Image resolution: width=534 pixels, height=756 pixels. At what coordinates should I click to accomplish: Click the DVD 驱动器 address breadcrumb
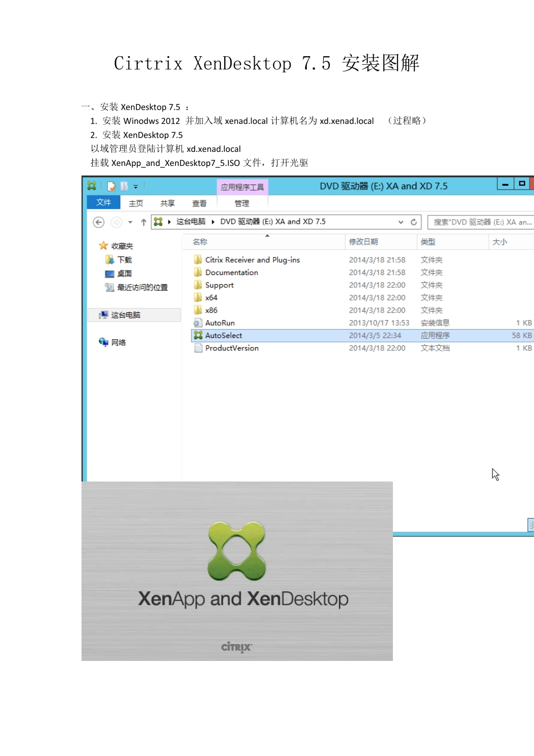click(x=273, y=222)
